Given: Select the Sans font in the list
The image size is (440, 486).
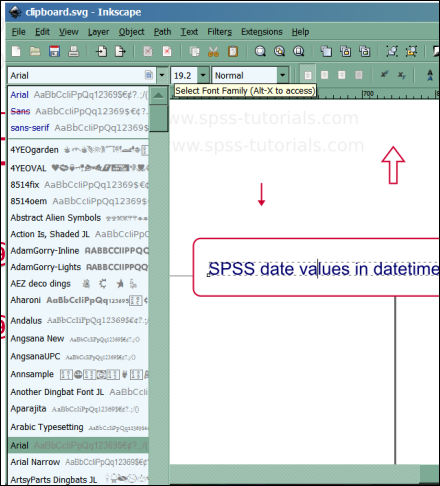Looking at the screenshot, I should pos(78,111).
